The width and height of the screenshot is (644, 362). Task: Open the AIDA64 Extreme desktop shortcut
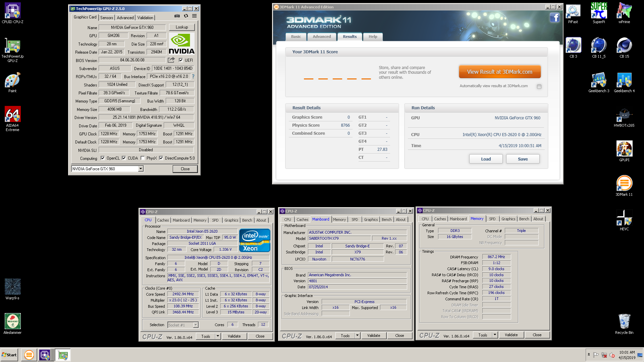[x=12, y=119]
